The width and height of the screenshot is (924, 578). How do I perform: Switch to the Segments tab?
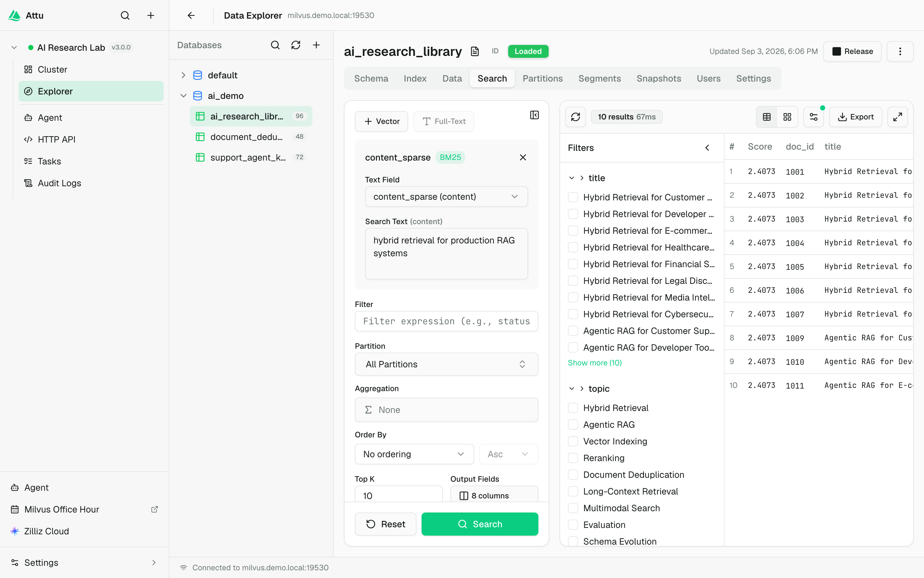[599, 78]
